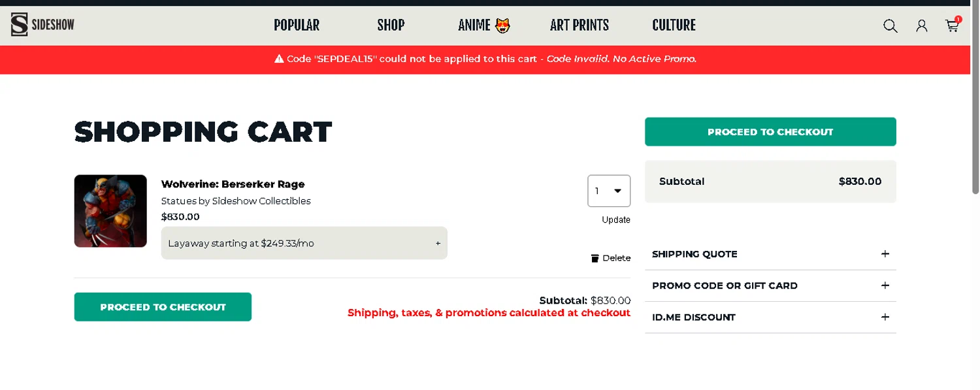Click top right Proceed to Checkout button

click(x=770, y=132)
